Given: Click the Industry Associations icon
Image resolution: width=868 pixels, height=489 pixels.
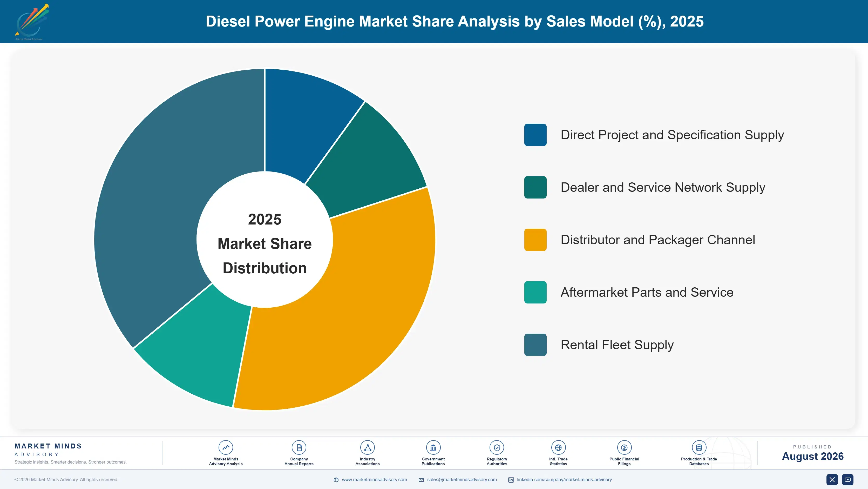Looking at the screenshot, I should pyautogui.click(x=367, y=447).
